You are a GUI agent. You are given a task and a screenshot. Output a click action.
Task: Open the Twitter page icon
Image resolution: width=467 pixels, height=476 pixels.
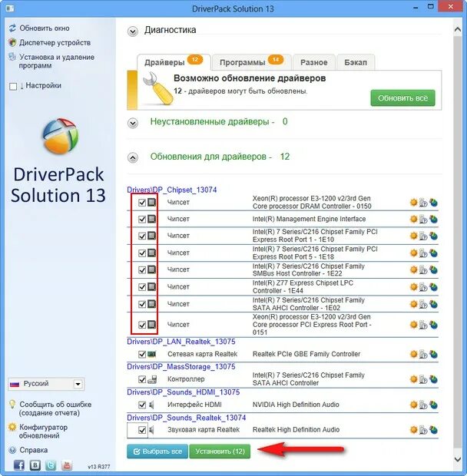coord(51,465)
